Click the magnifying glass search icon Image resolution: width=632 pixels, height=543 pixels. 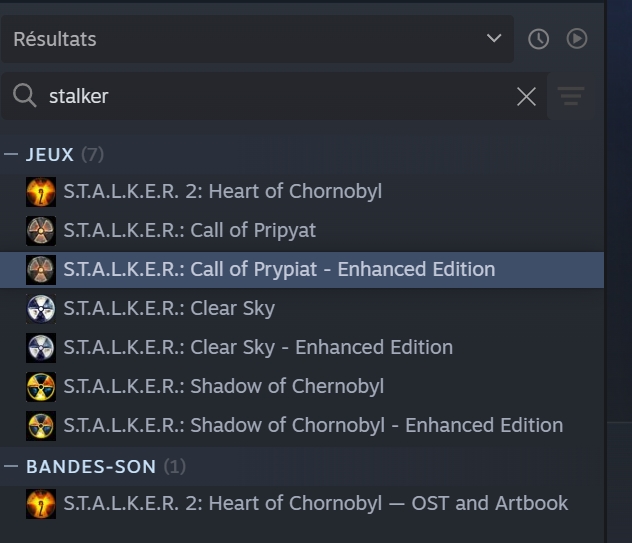[x=25, y=96]
